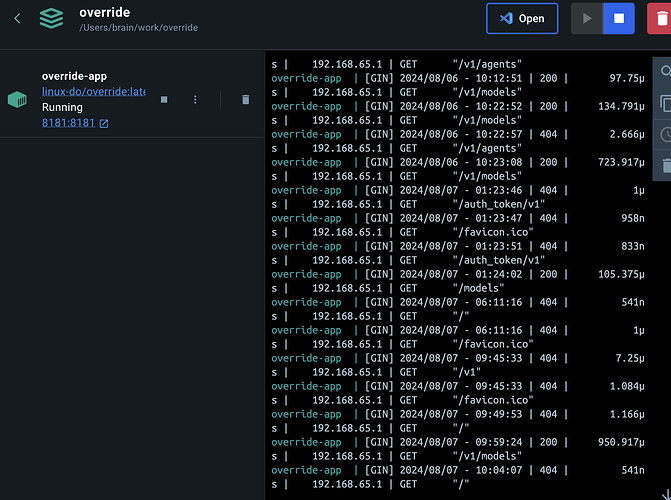Click the log entry timestamped 01:23:47
671x500 pixels.
[x=458, y=218]
